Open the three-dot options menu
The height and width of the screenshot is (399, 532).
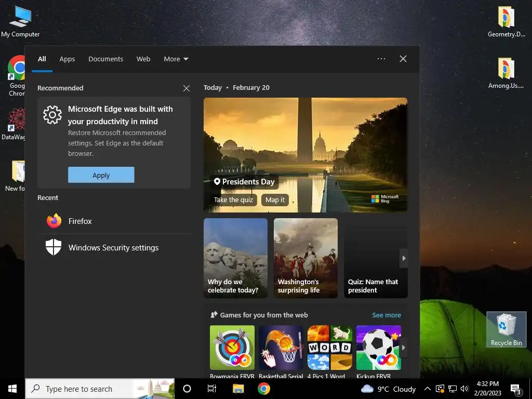[381, 59]
